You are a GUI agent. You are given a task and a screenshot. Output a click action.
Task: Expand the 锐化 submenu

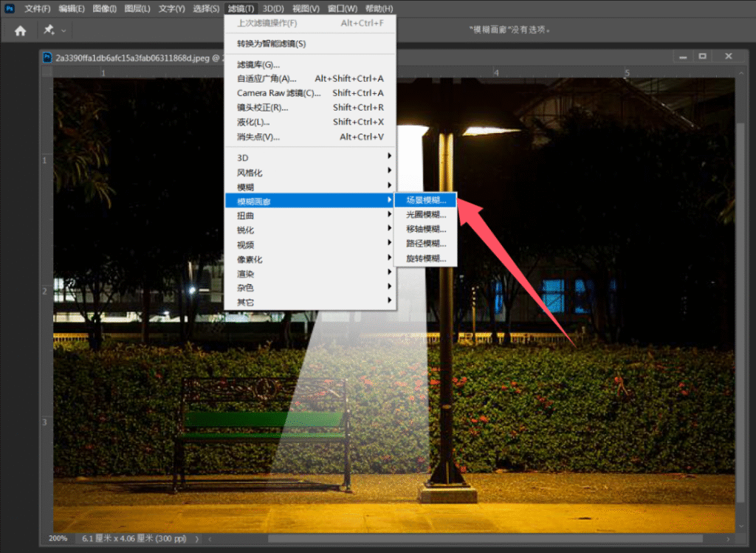coord(311,230)
